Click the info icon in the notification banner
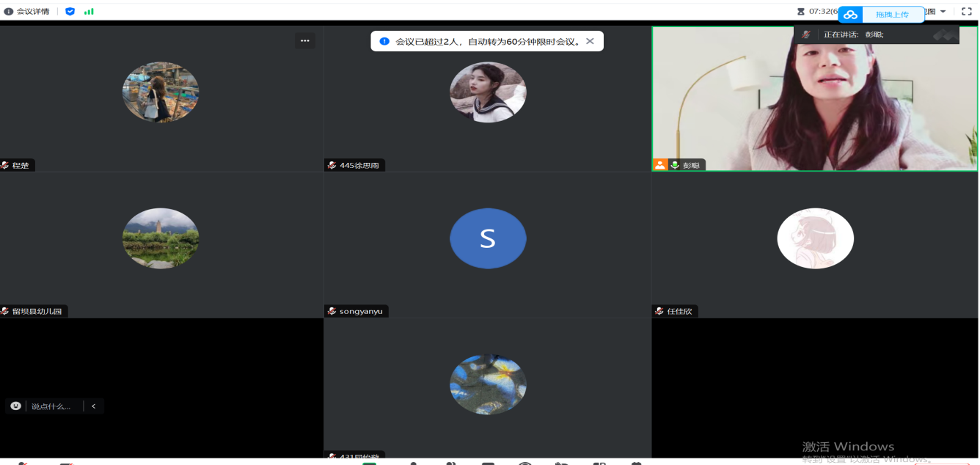 384,42
